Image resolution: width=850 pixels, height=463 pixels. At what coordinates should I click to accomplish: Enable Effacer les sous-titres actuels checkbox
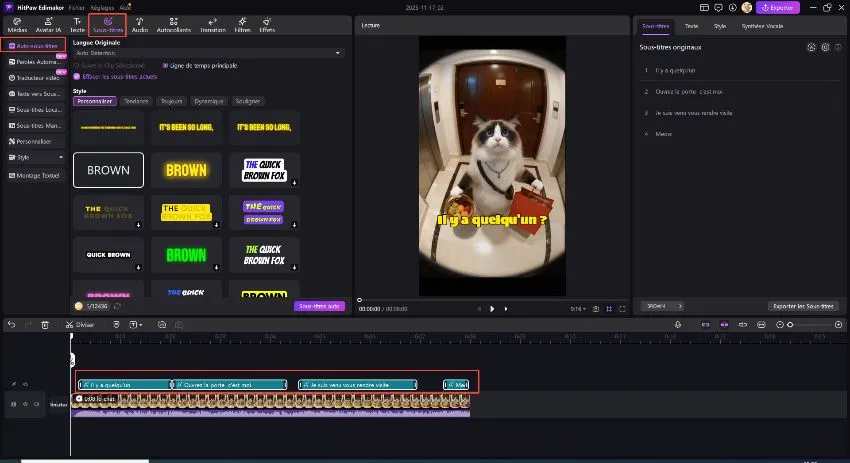pos(76,76)
